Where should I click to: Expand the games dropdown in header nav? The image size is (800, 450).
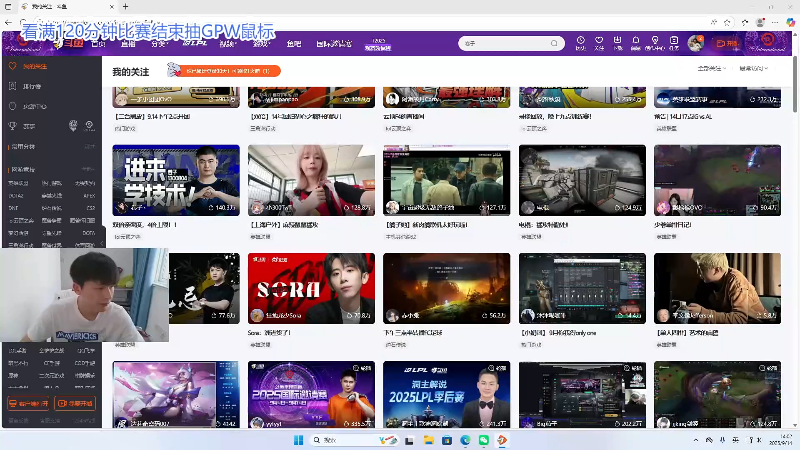261,44
